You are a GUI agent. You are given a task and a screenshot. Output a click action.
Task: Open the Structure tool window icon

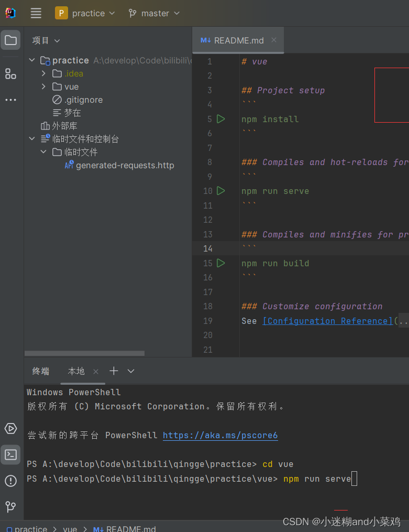[x=10, y=73]
